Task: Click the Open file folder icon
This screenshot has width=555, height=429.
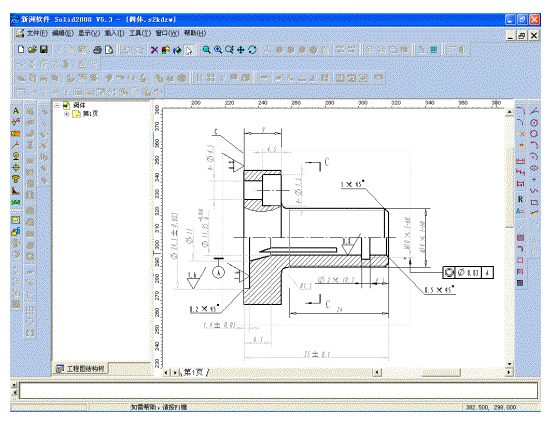Action: pos(33,50)
